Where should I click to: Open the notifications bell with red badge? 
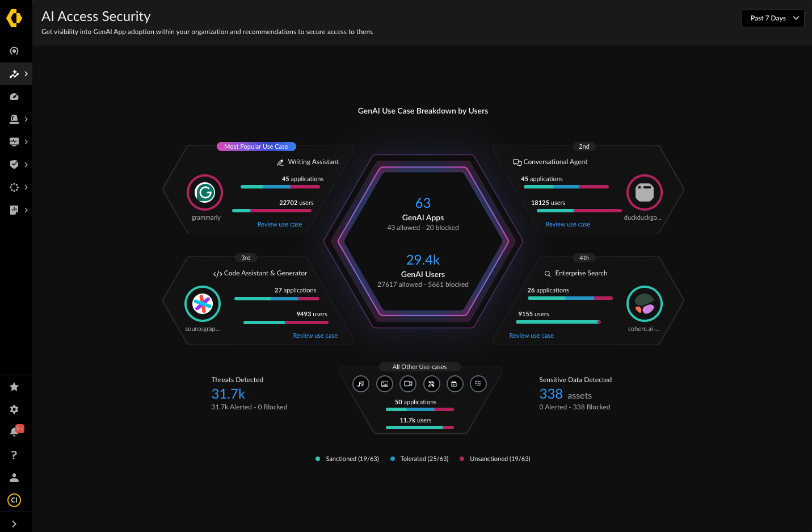(16, 431)
